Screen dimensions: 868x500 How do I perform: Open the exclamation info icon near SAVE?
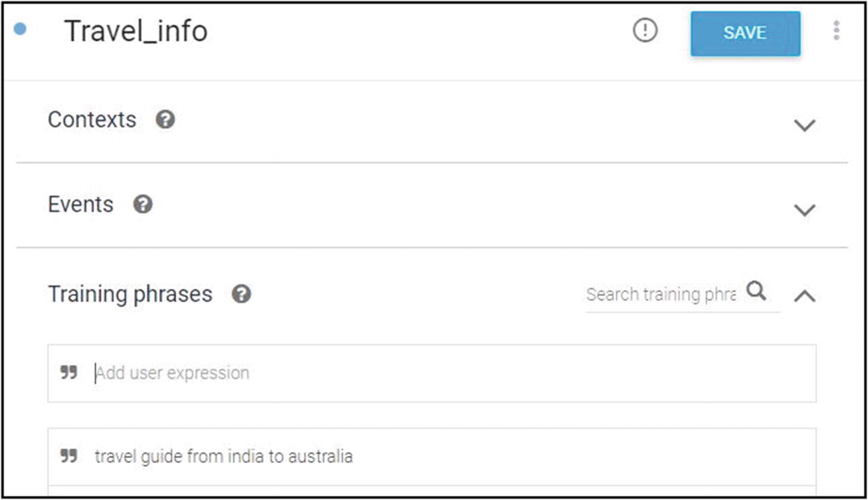pos(645,30)
